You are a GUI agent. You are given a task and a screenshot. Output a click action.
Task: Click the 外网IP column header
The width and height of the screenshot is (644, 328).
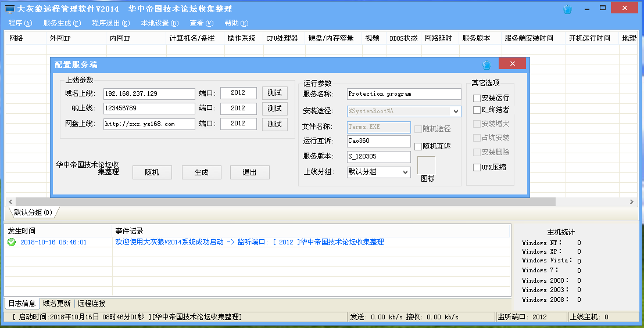coord(76,38)
